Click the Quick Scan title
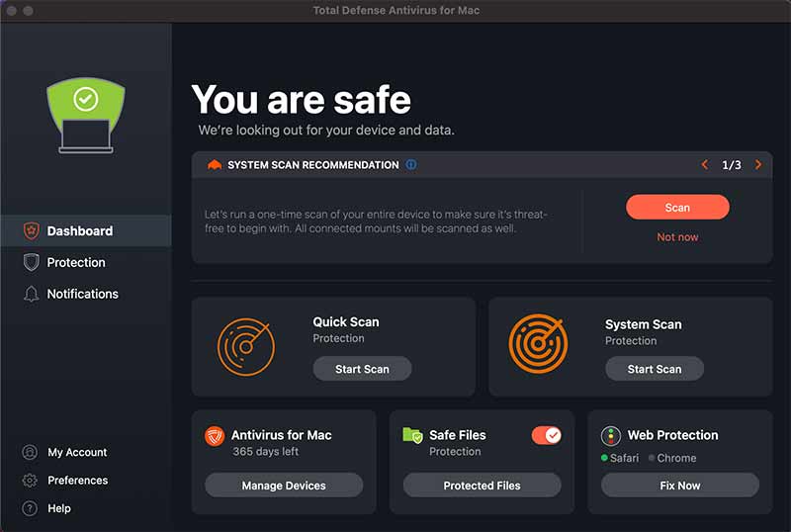791x532 pixels. [345, 322]
